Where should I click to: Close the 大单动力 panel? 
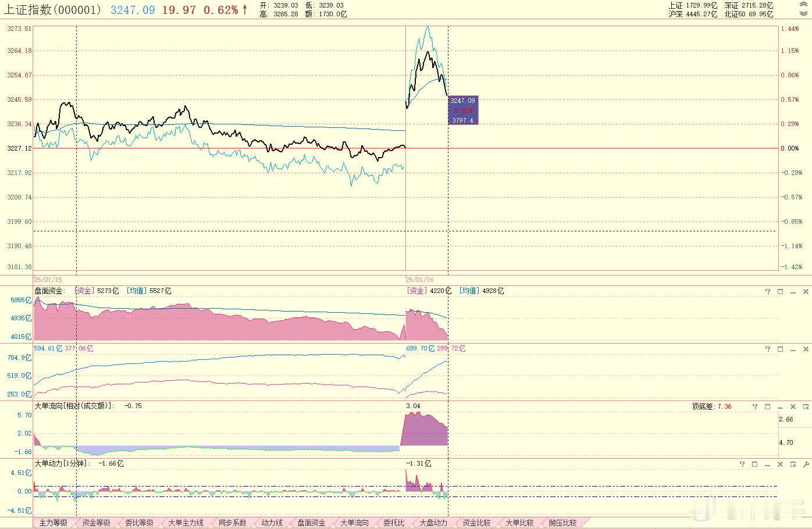(x=781, y=464)
